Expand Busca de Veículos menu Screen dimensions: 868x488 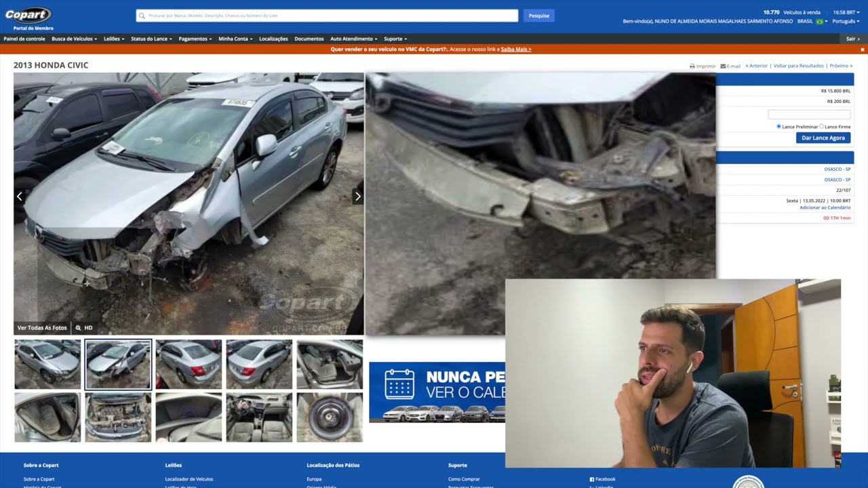point(75,39)
